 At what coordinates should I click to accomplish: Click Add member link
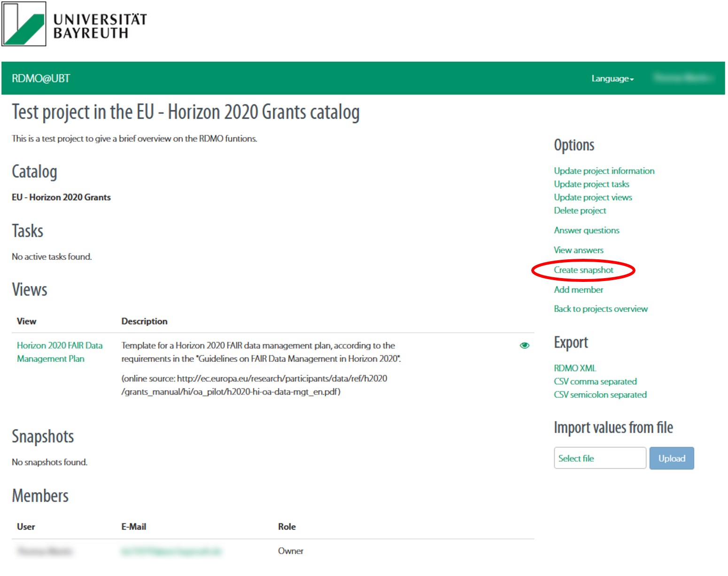tap(578, 289)
